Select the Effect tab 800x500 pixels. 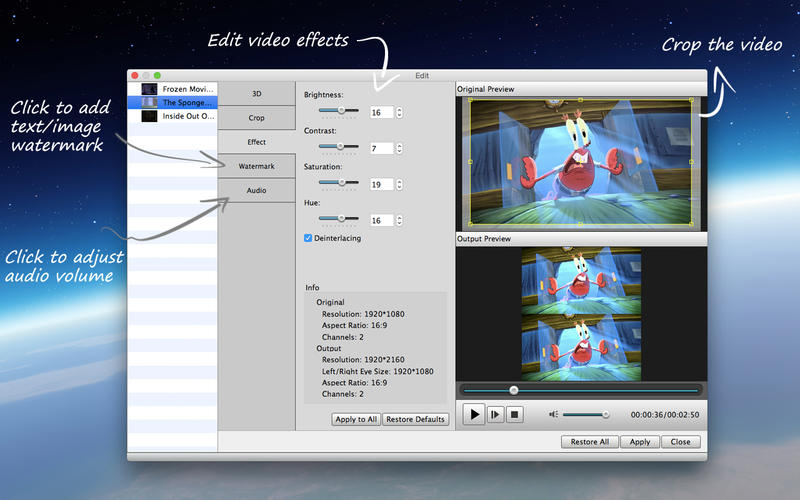coord(257,142)
